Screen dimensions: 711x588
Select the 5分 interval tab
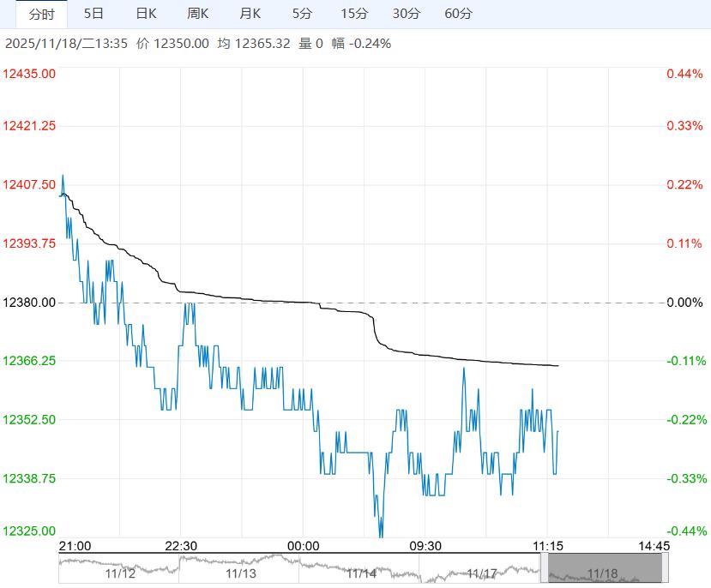302,14
